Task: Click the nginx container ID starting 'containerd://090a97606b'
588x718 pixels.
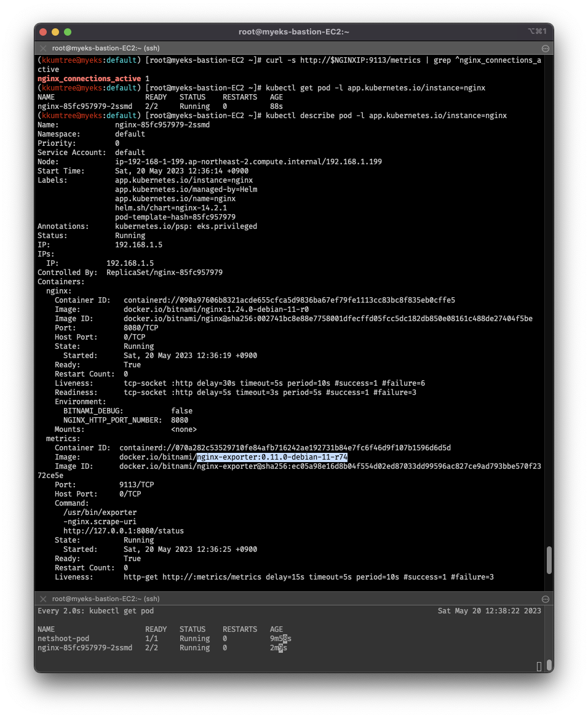Action: pyautogui.click(x=290, y=300)
